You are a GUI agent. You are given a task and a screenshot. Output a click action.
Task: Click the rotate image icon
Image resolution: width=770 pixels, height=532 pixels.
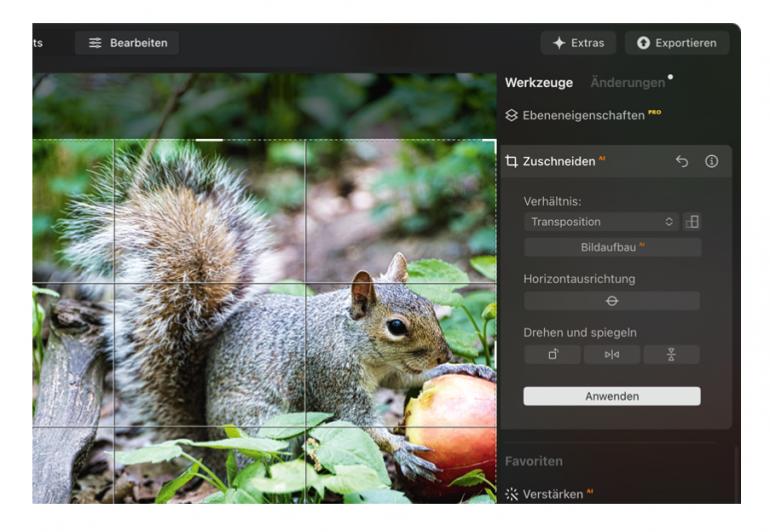point(552,355)
